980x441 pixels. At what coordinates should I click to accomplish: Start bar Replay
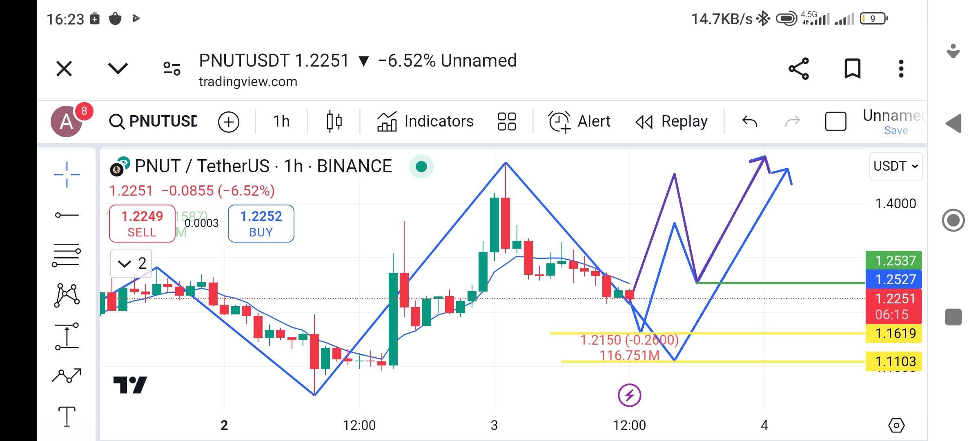pyautogui.click(x=672, y=122)
